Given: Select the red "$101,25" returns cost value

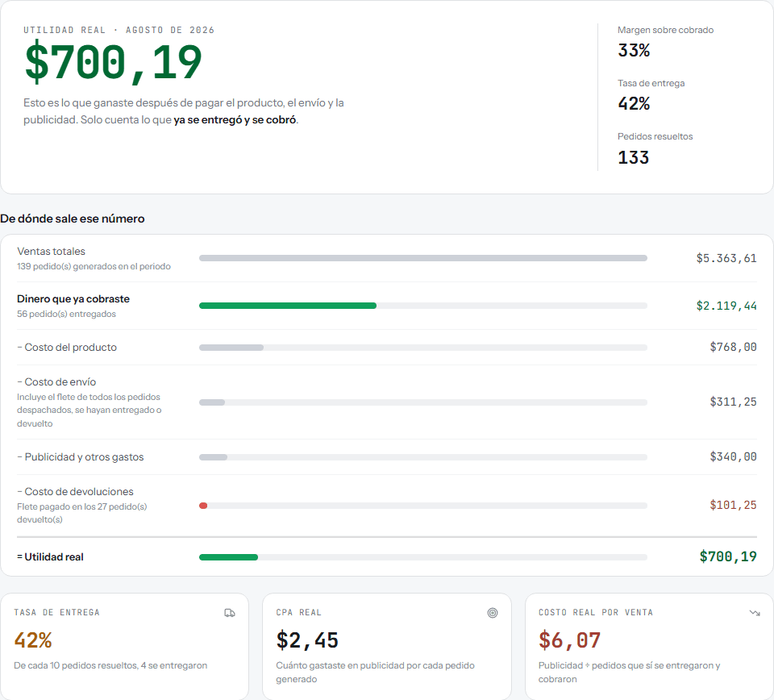Looking at the screenshot, I should (733, 505).
